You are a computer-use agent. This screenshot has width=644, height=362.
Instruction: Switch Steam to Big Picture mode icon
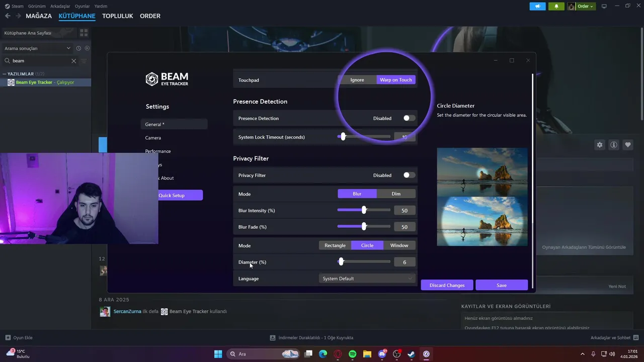(604, 6)
